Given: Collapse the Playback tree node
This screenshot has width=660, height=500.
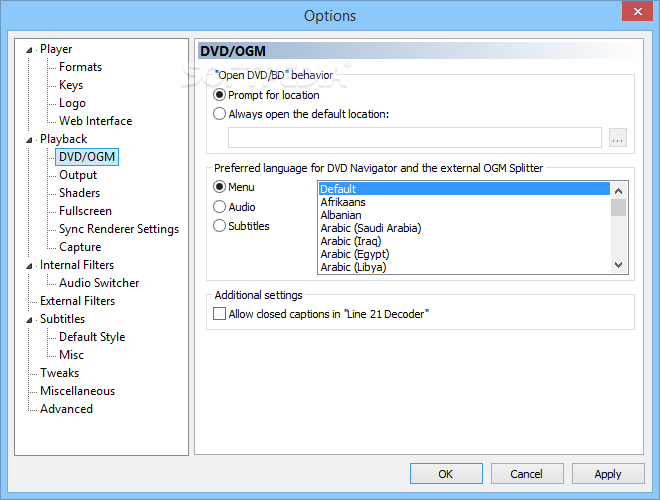Looking at the screenshot, I should click(x=29, y=140).
